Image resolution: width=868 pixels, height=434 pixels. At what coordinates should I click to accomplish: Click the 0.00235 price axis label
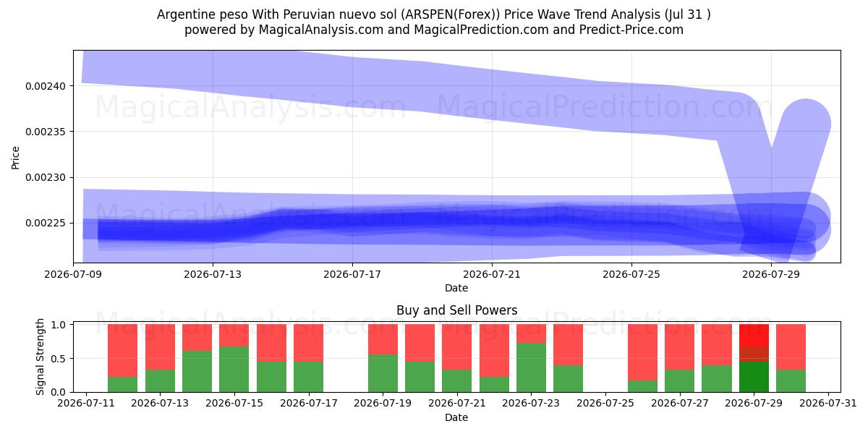coord(45,132)
